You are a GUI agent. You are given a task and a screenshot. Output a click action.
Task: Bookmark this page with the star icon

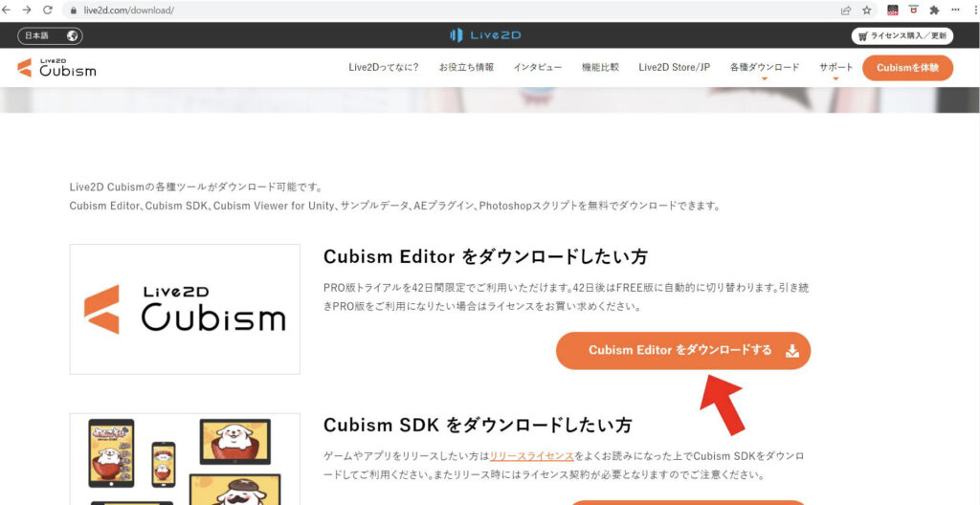[x=867, y=10]
